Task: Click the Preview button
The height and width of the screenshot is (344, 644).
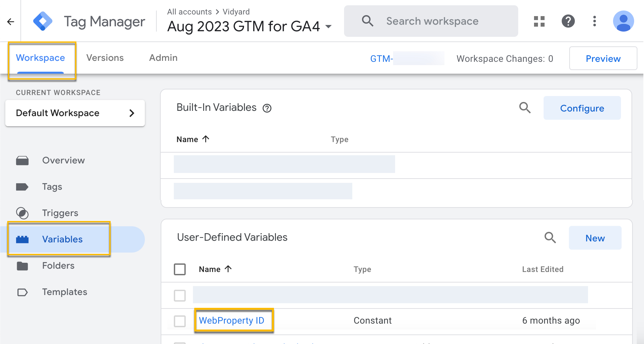Action: tap(603, 58)
